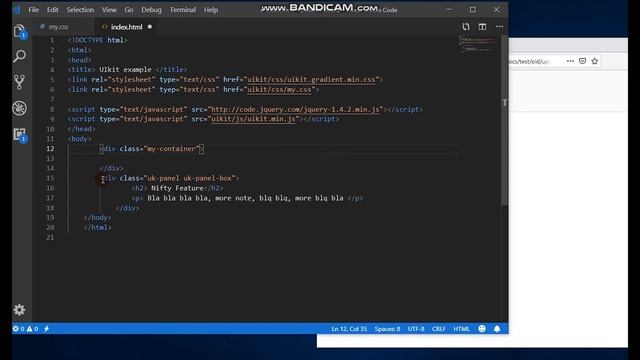The image size is (640, 360).
Task: Follow the uikit/js/uikit.min.js link
Action: [x=253, y=119]
